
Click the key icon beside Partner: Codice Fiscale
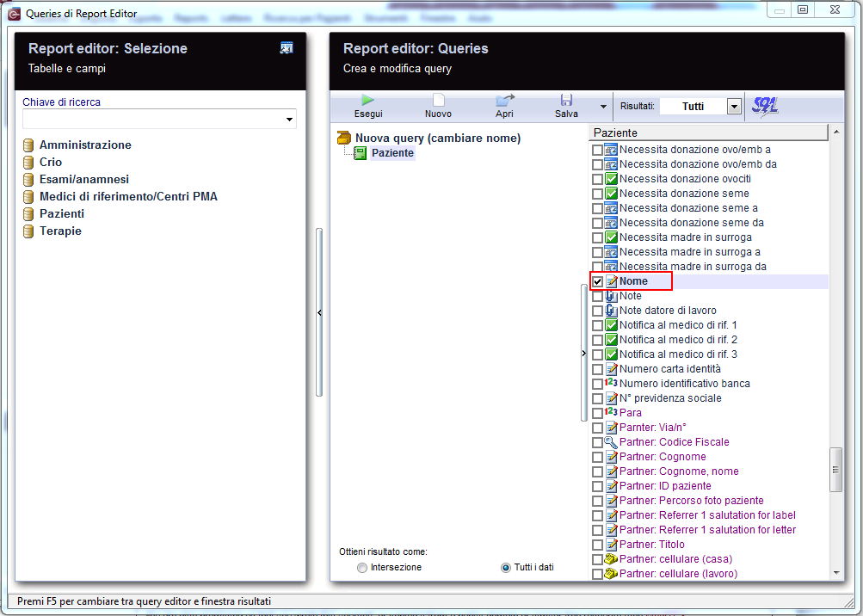coord(611,442)
